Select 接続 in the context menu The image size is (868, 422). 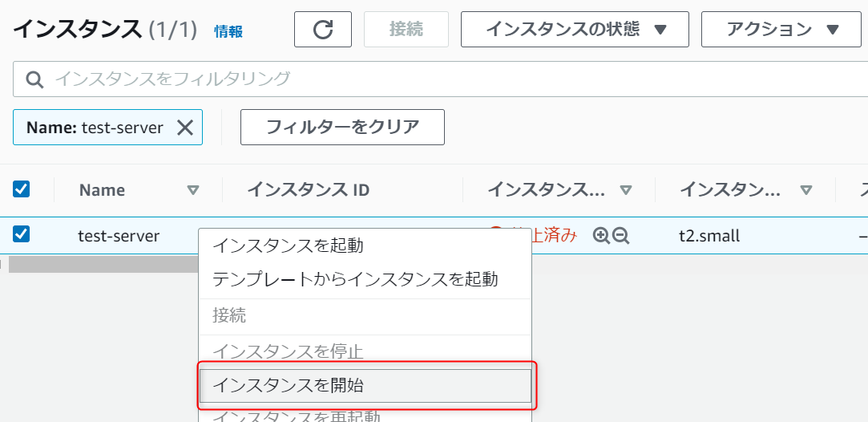click(365, 315)
